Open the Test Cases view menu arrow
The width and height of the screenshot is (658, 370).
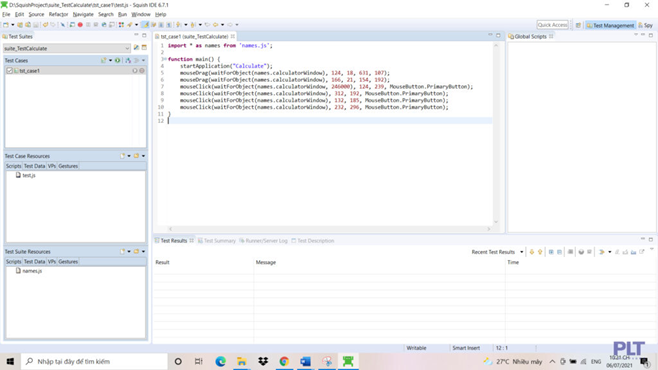click(x=144, y=60)
